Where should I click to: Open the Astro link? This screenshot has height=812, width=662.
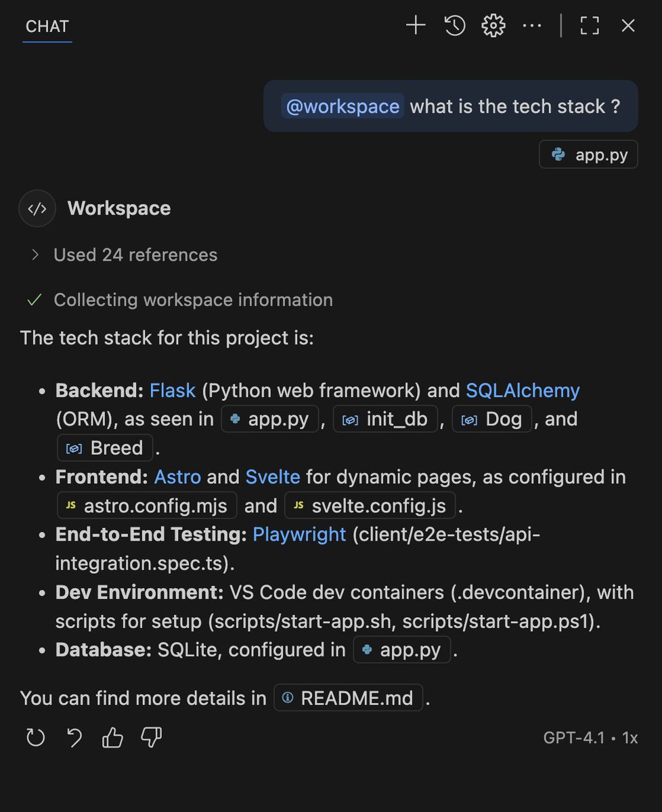[177, 477]
